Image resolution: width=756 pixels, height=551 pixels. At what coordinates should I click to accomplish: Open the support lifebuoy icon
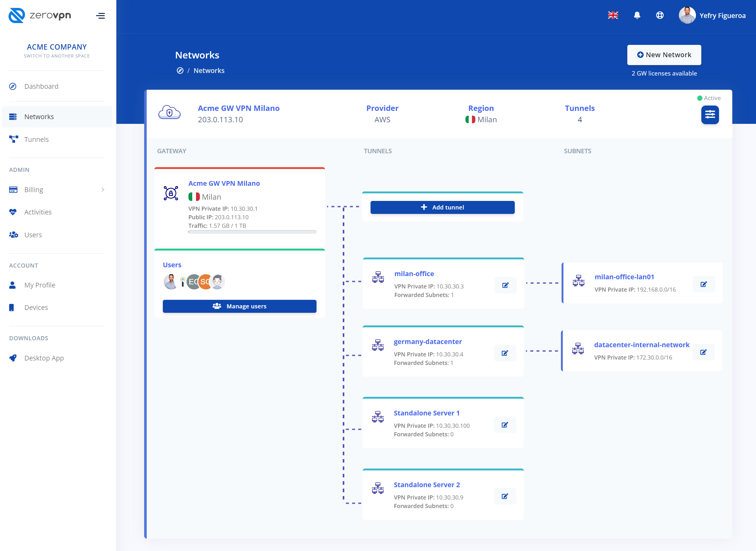660,15
